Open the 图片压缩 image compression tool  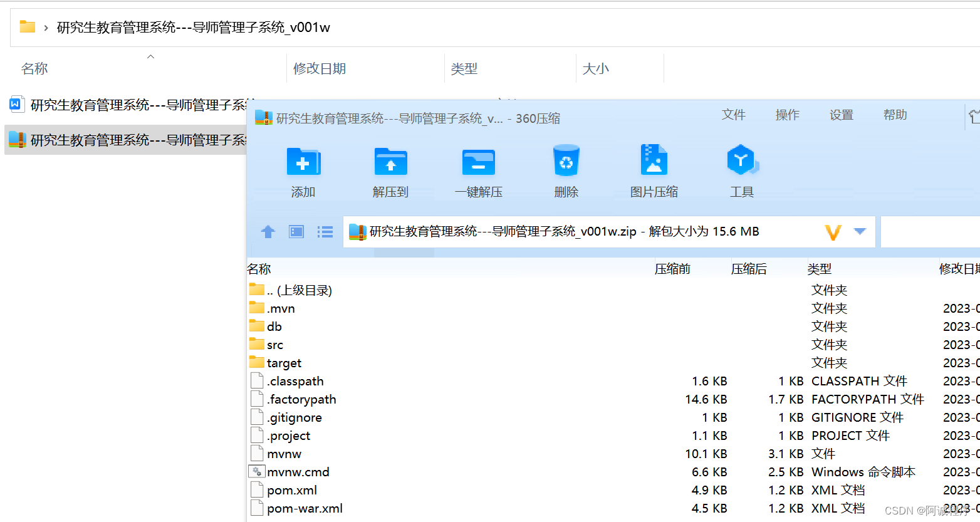click(654, 160)
